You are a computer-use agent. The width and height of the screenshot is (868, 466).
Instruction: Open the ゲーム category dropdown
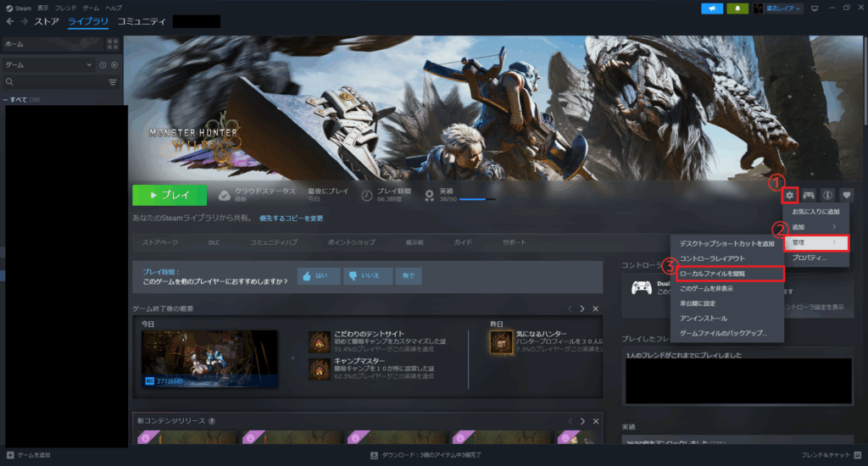coord(47,64)
